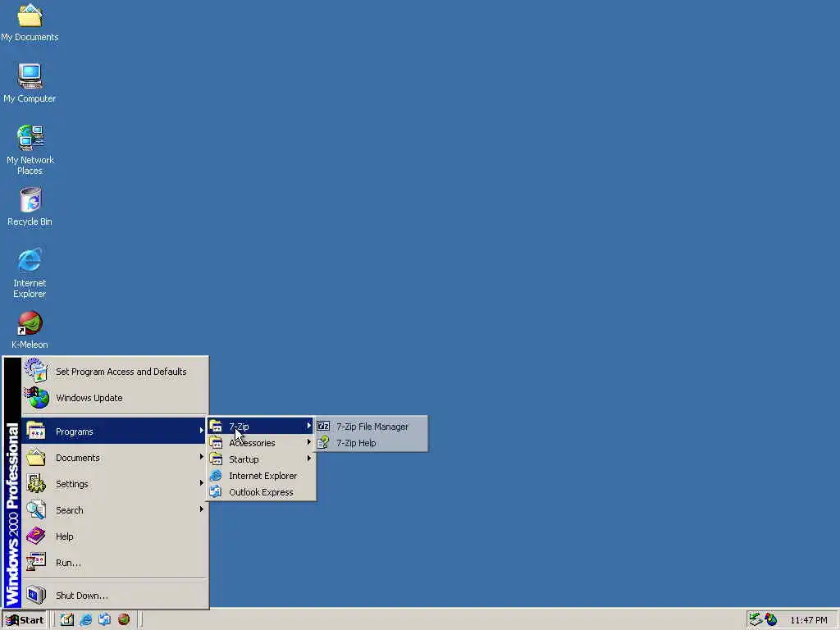Choose Windows Update in Start menu
Screen dimensions: 840x630
point(114,398)
